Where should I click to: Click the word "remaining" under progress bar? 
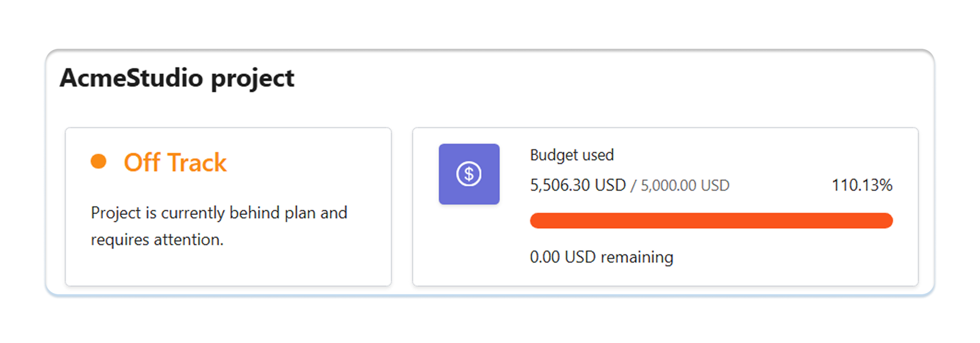637,258
